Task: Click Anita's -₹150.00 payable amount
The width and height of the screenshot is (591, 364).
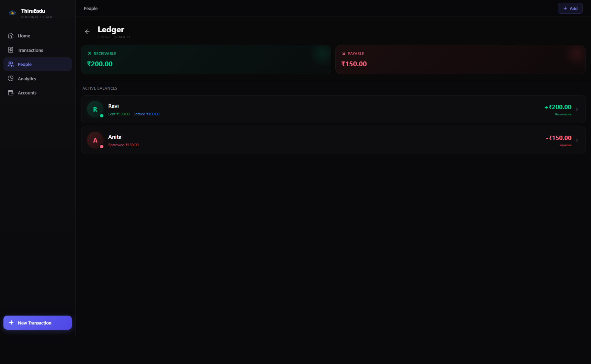Action: click(559, 138)
